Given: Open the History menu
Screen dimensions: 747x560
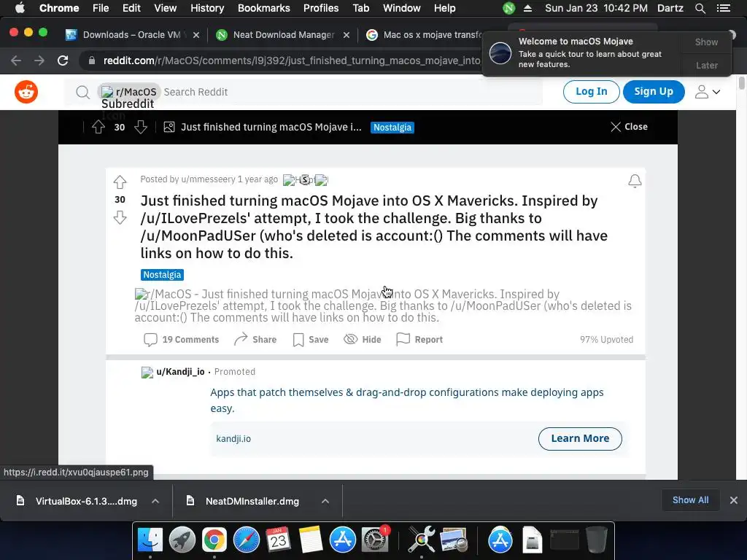Looking at the screenshot, I should [207, 8].
